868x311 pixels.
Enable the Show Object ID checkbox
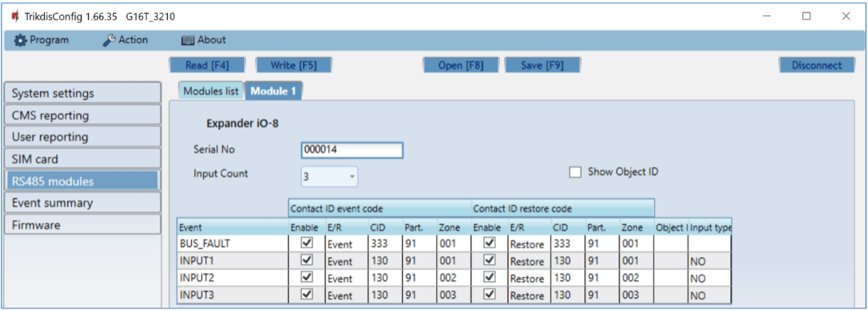click(x=576, y=172)
